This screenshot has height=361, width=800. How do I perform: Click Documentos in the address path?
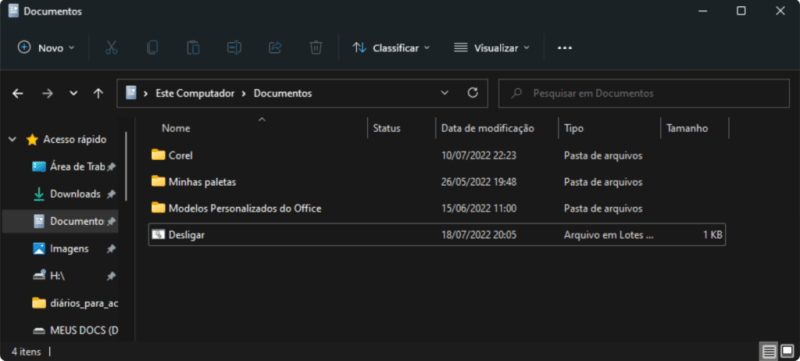point(283,93)
